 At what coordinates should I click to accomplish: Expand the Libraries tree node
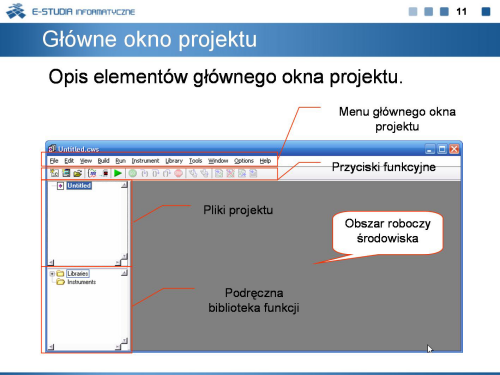pyautogui.click(x=52, y=274)
